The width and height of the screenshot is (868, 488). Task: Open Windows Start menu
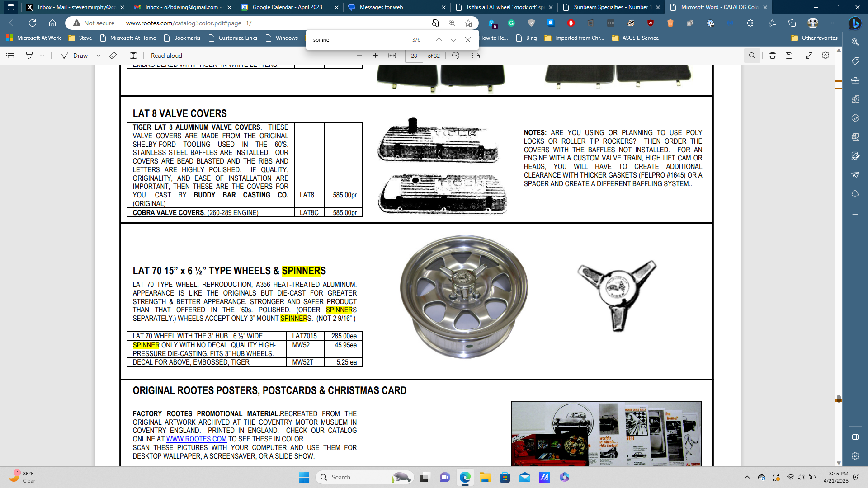pos(304,477)
